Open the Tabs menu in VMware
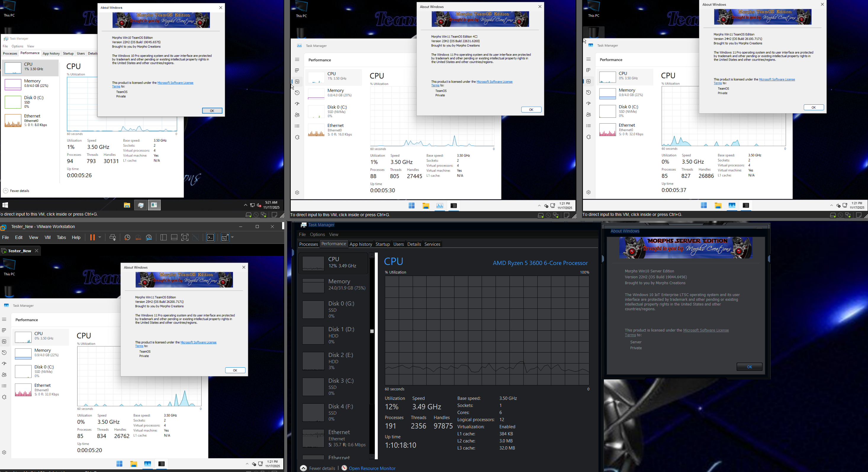 pos(61,237)
